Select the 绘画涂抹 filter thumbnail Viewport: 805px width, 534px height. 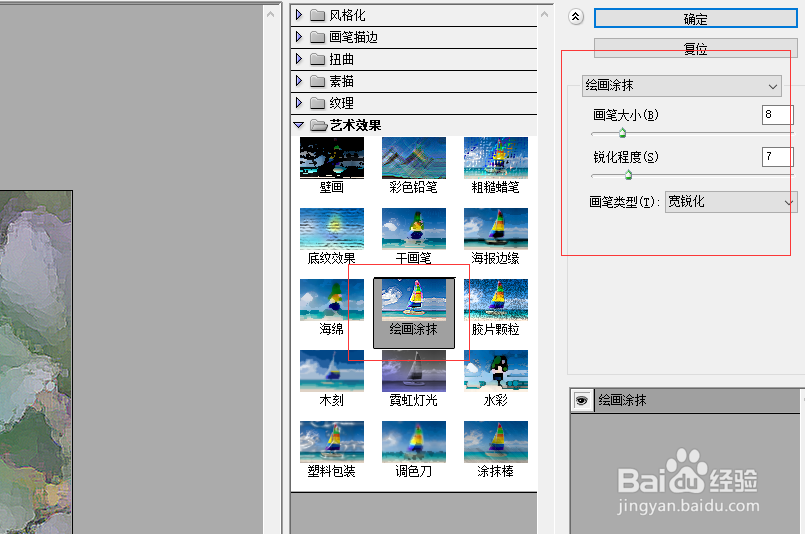pyautogui.click(x=414, y=300)
